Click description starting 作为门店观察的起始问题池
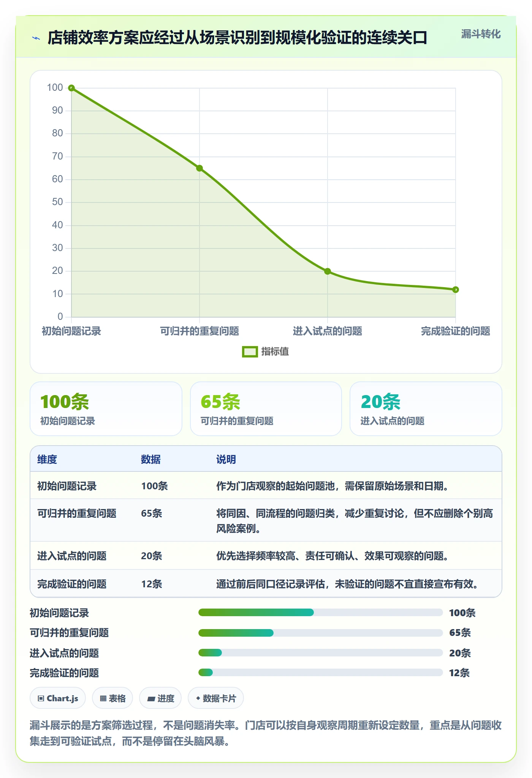Viewport: 532px width, 778px height. click(x=332, y=486)
